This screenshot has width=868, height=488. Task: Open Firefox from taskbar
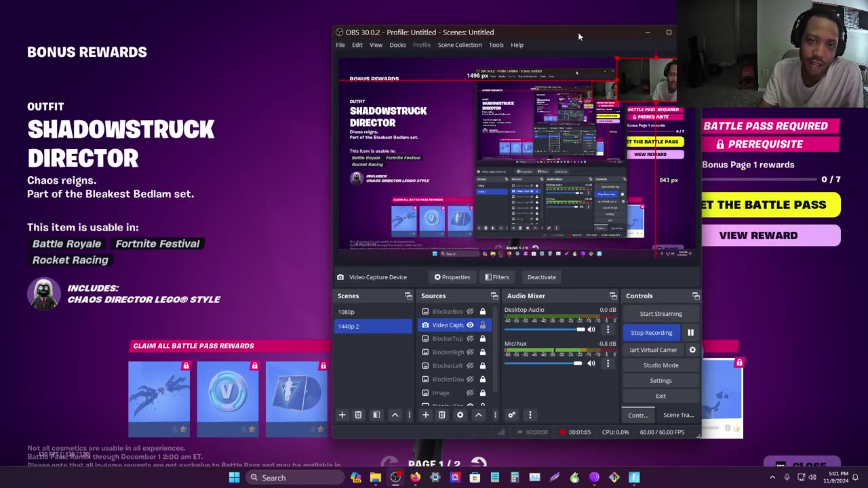click(x=415, y=478)
